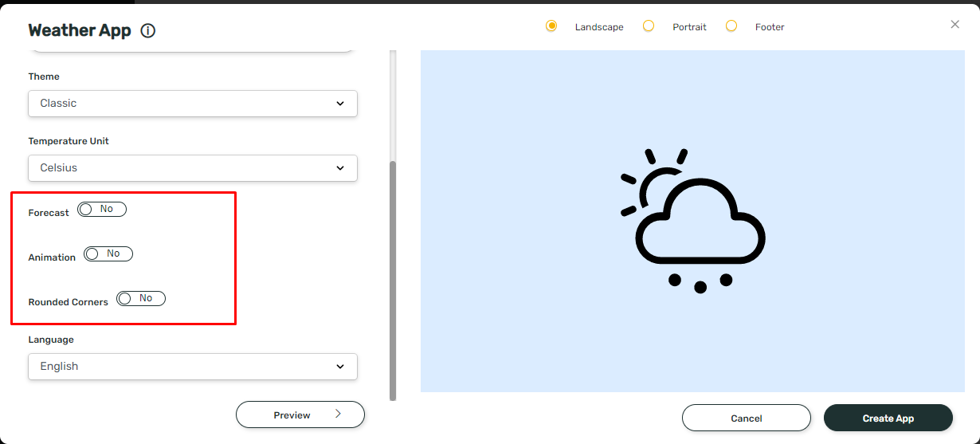This screenshot has width=980, height=444.
Task: Click the Language label
Action: point(51,340)
